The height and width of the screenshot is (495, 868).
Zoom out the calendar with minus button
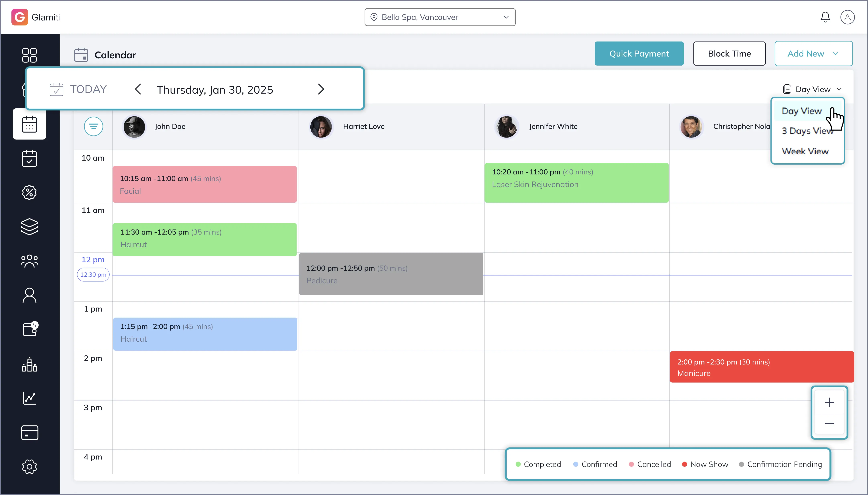[x=829, y=424]
